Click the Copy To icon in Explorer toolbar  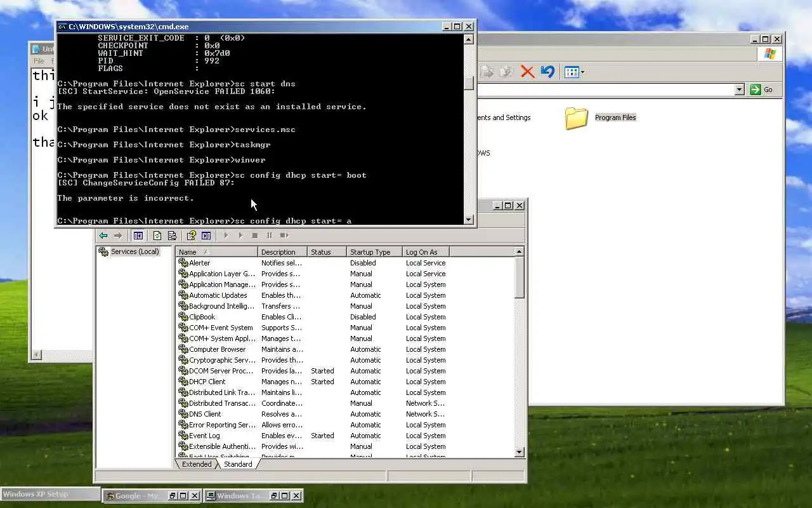(506, 72)
